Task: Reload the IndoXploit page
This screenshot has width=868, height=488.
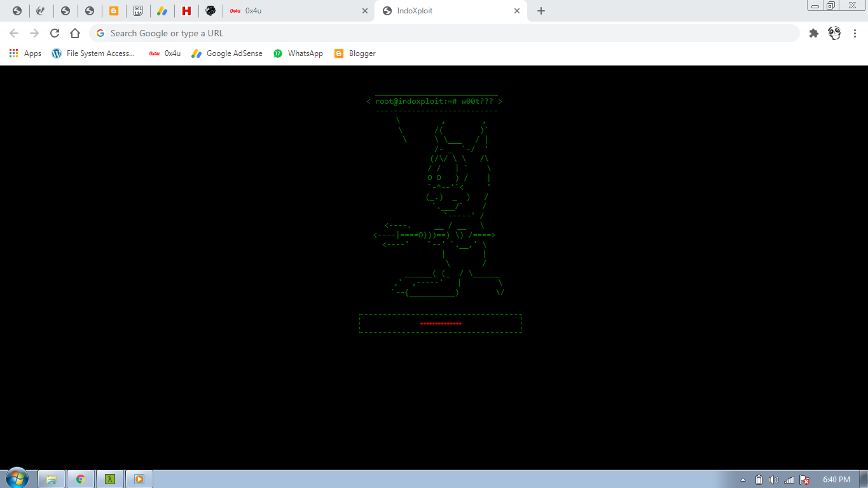Action: 55,32
